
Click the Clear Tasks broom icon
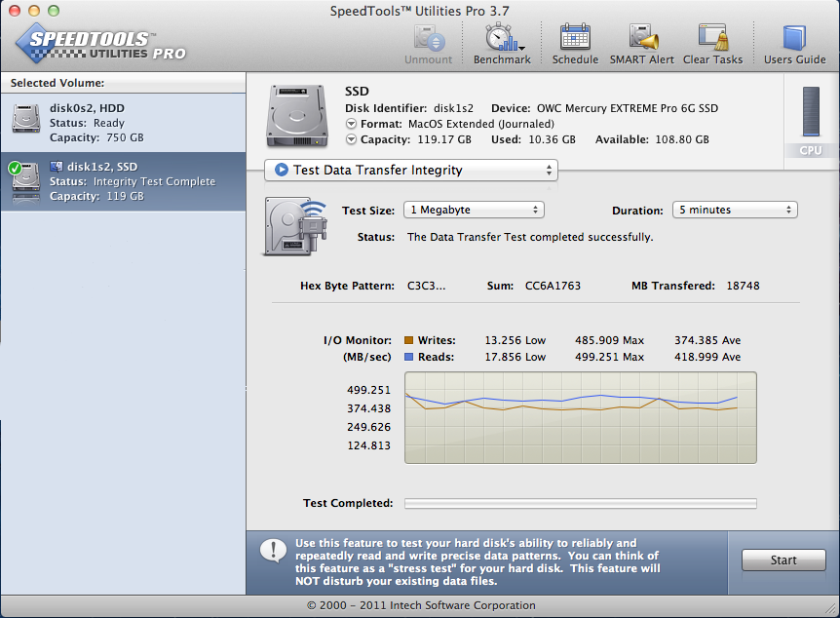pyautogui.click(x=713, y=37)
